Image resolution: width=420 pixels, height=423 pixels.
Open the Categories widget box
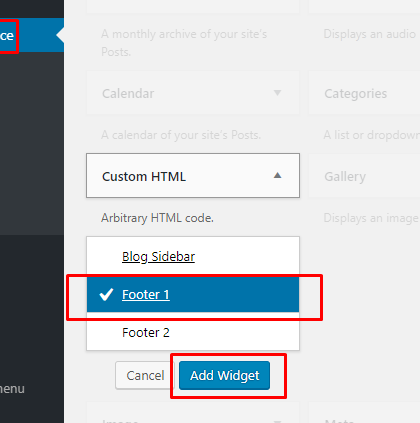pos(364,93)
